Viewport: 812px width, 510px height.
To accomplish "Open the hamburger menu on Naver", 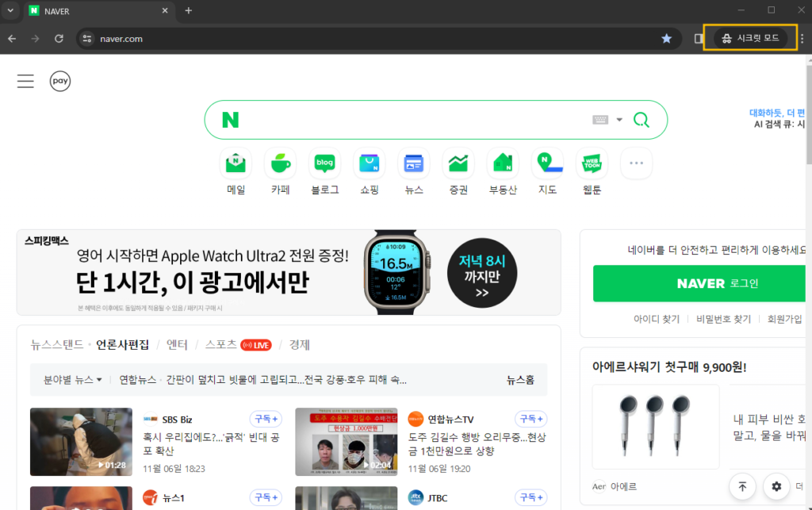I will [x=25, y=81].
